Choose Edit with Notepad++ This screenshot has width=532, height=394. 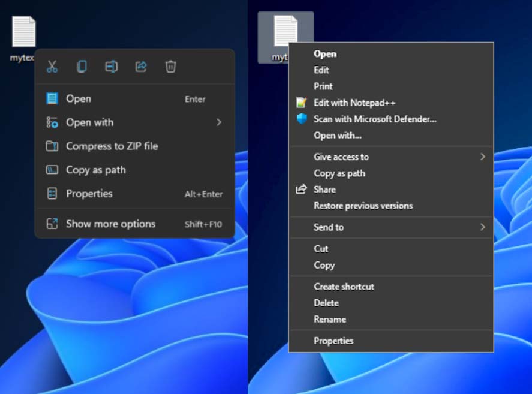click(x=391, y=103)
